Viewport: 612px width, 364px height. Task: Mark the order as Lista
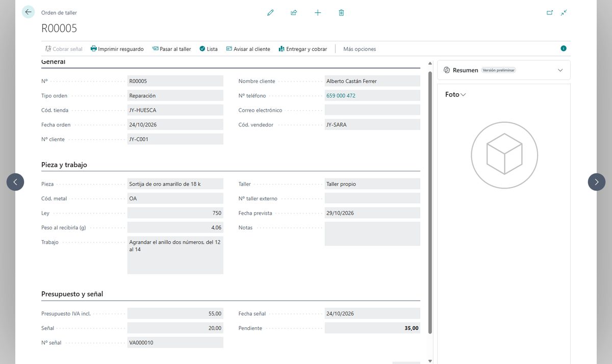[208, 49]
